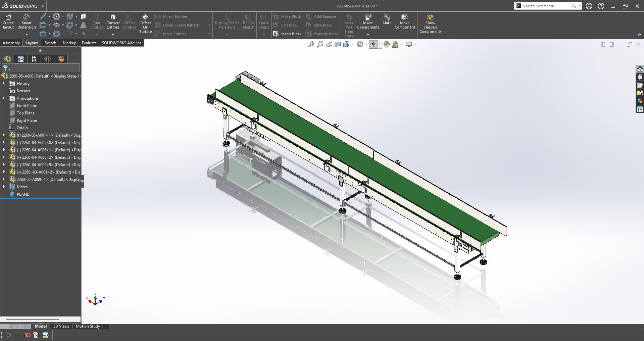The width and height of the screenshot is (644, 341).
Task: Click the Insert Block button
Action: [x=287, y=34]
